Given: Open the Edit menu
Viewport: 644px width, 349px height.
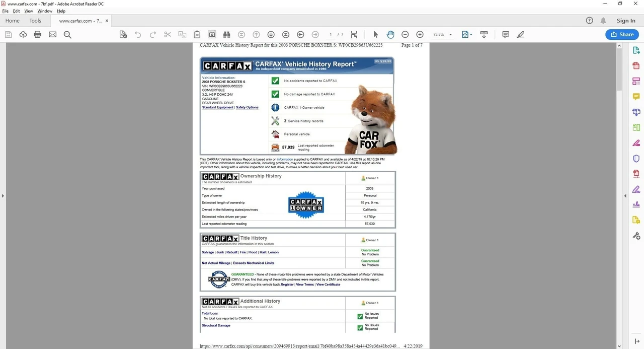Looking at the screenshot, I should click(17, 11).
